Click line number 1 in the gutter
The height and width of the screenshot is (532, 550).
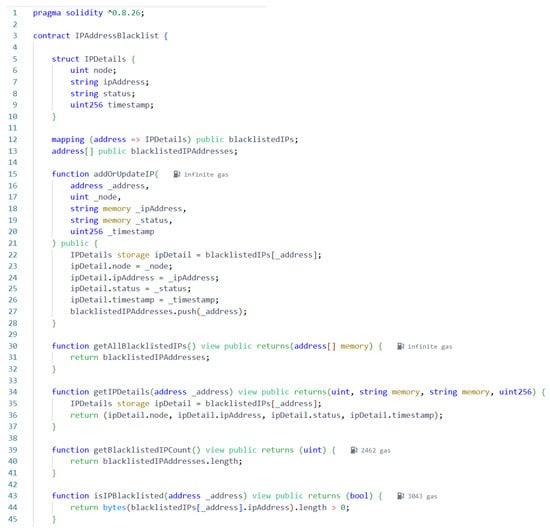[15, 13]
